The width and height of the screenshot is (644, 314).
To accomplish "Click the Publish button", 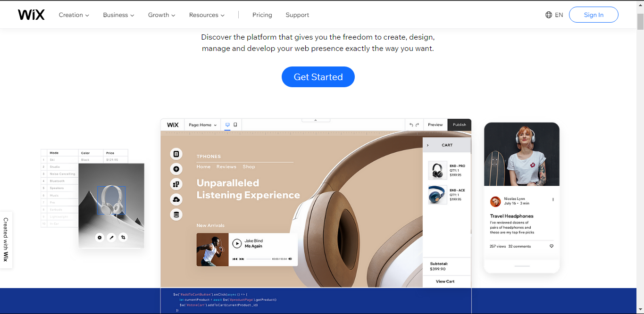I will point(460,125).
